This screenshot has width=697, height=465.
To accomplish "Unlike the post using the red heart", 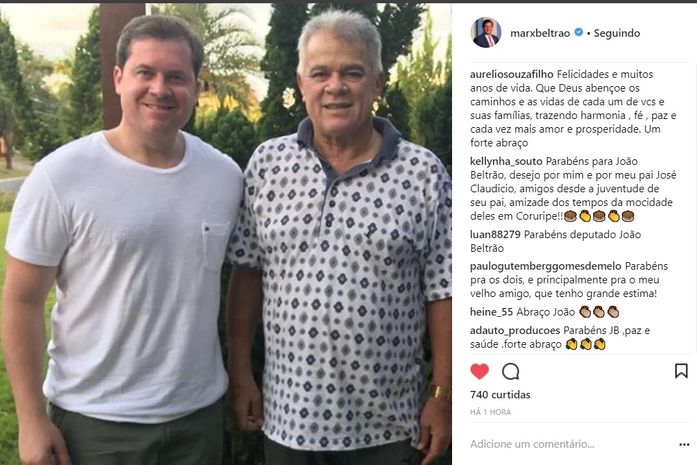I will [479, 371].
